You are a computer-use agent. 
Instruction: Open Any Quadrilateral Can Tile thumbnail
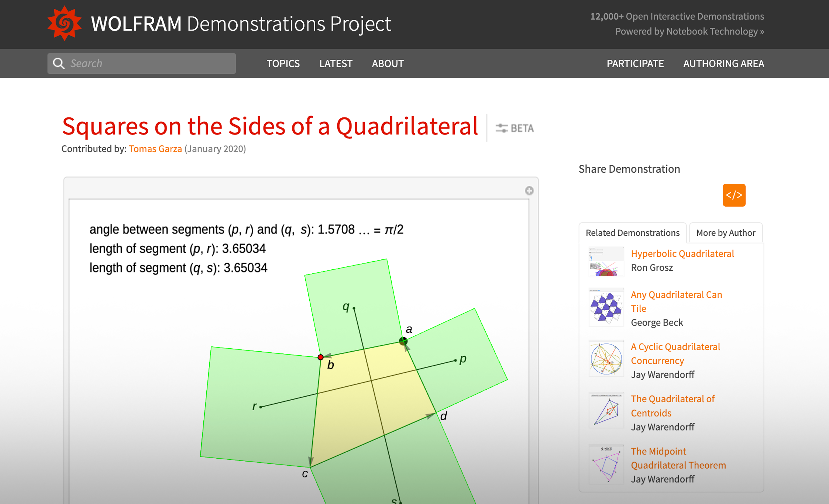click(606, 308)
